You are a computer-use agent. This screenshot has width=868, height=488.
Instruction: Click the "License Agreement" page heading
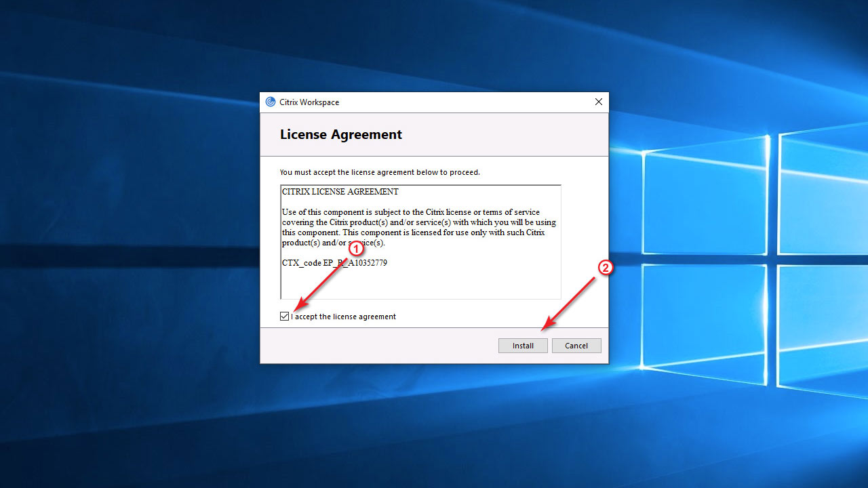(340, 134)
